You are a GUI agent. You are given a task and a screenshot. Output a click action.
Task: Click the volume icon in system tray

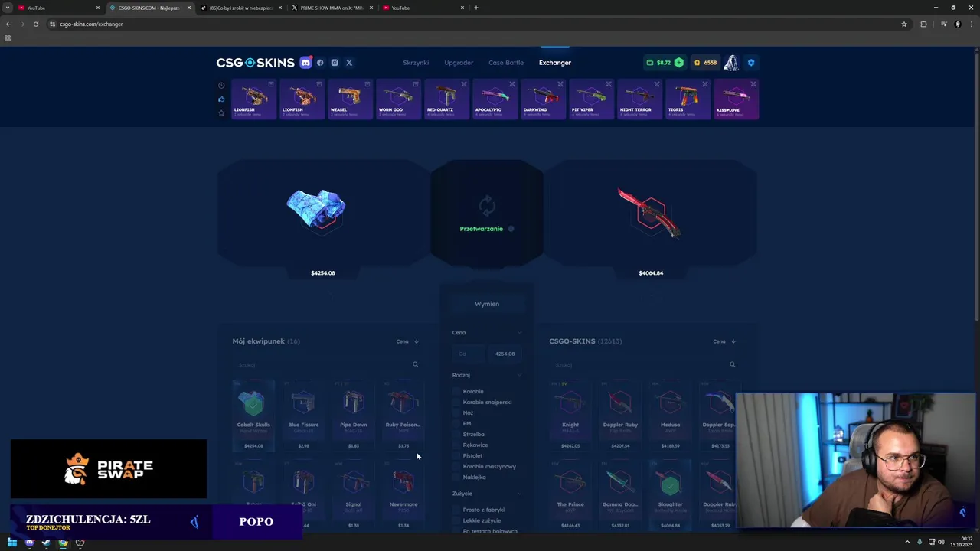click(941, 542)
